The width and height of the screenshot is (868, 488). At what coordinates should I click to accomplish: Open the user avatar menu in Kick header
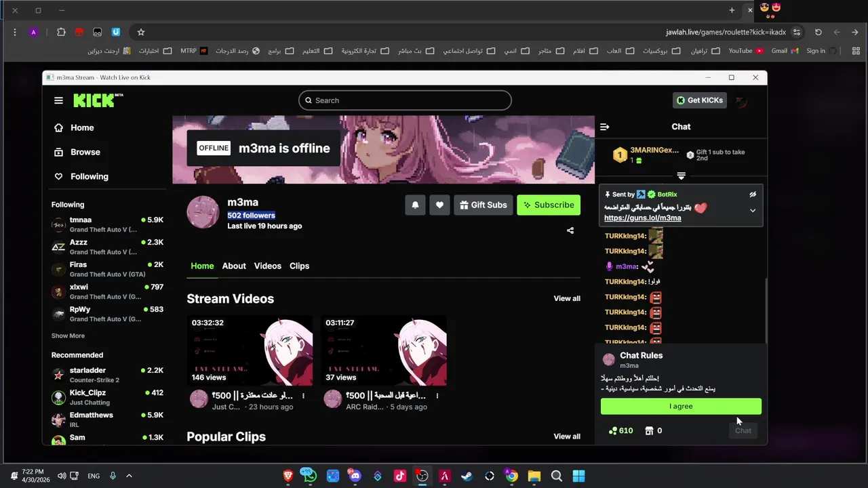741,101
